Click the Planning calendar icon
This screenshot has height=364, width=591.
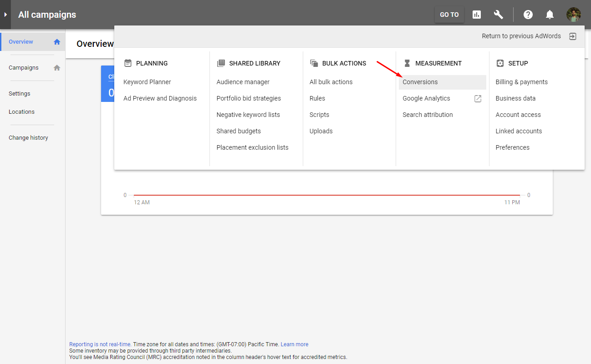tap(128, 63)
